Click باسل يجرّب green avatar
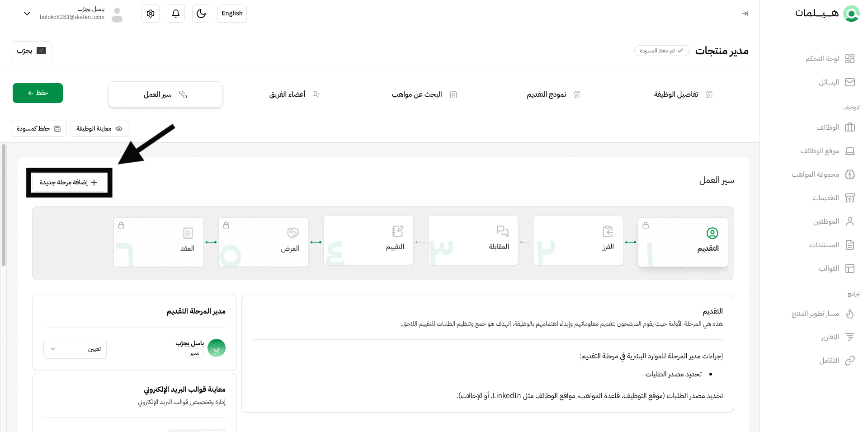 217,348
